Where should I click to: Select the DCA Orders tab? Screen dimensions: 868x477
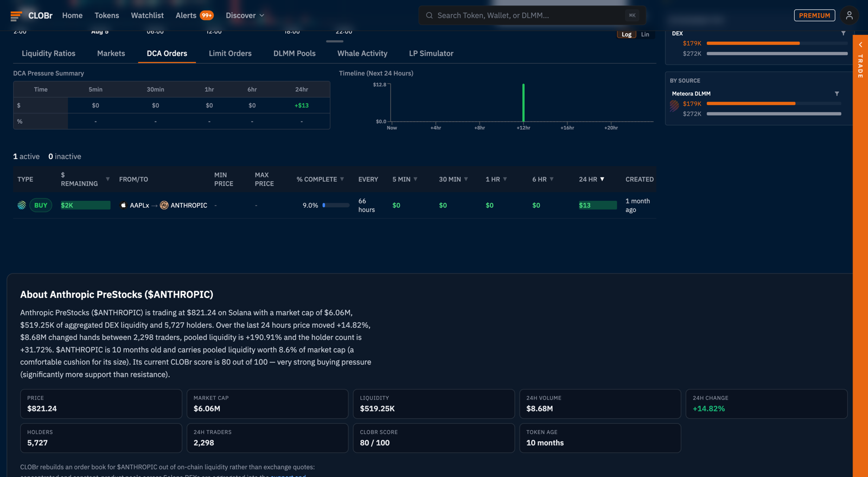tap(167, 53)
